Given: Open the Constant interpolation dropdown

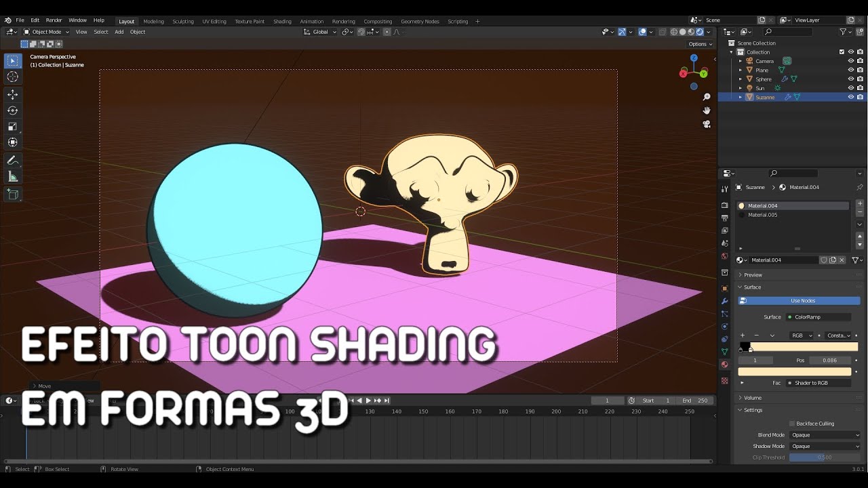Looking at the screenshot, I should click(x=839, y=335).
